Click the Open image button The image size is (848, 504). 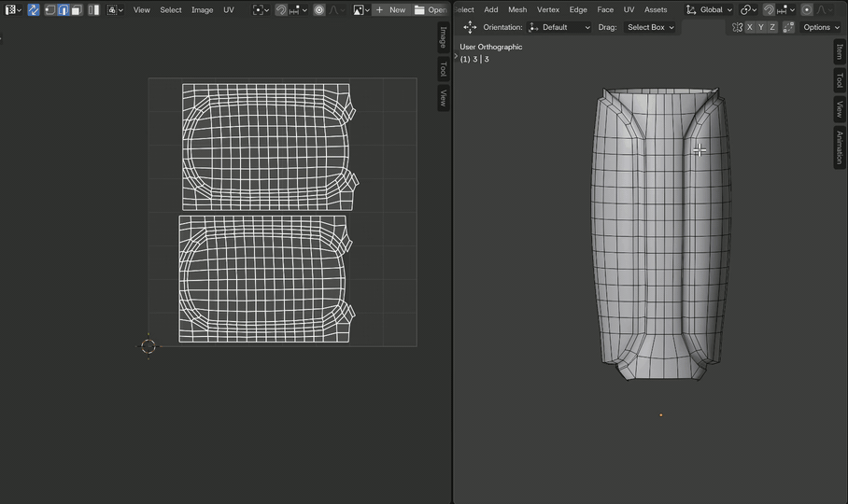(x=431, y=9)
